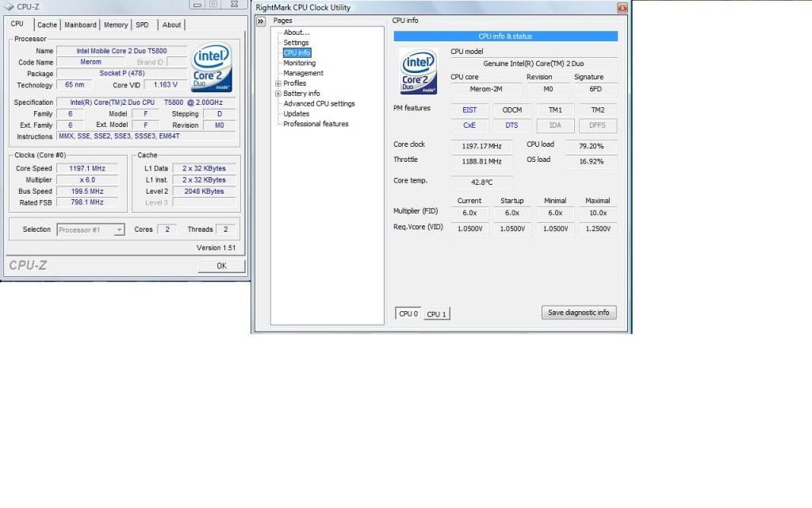Open the Processor #1 selection dropdown
Image resolution: width=812 pixels, height=508 pixels.
pos(90,229)
